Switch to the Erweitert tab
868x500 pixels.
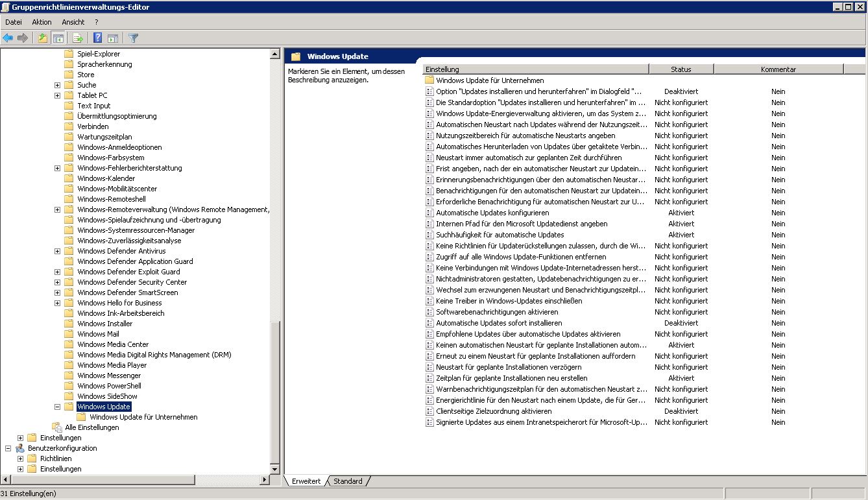[306, 481]
